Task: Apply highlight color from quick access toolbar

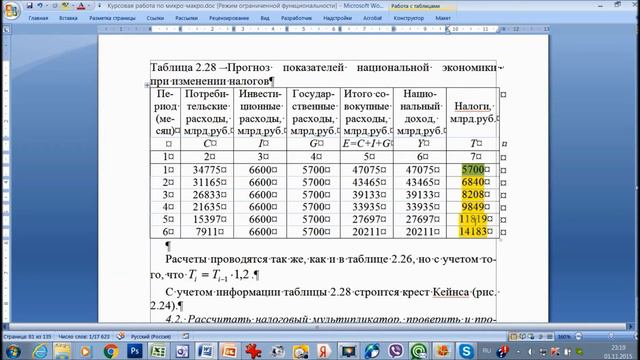Action: click(65, 6)
